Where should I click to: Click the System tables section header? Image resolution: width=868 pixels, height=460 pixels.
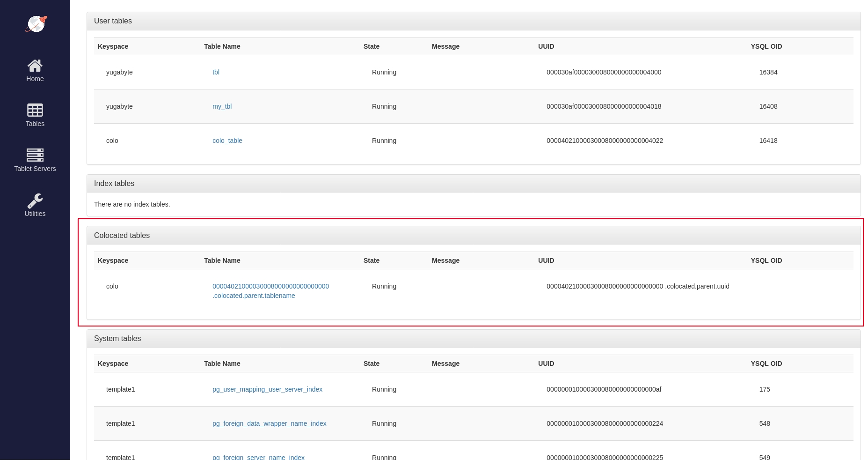pos(474,339)
